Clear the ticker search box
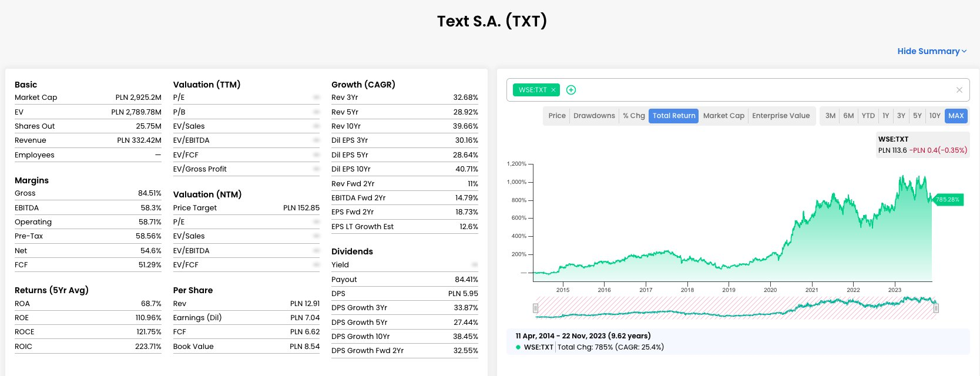The image size is (980, 376). (959, 90)
